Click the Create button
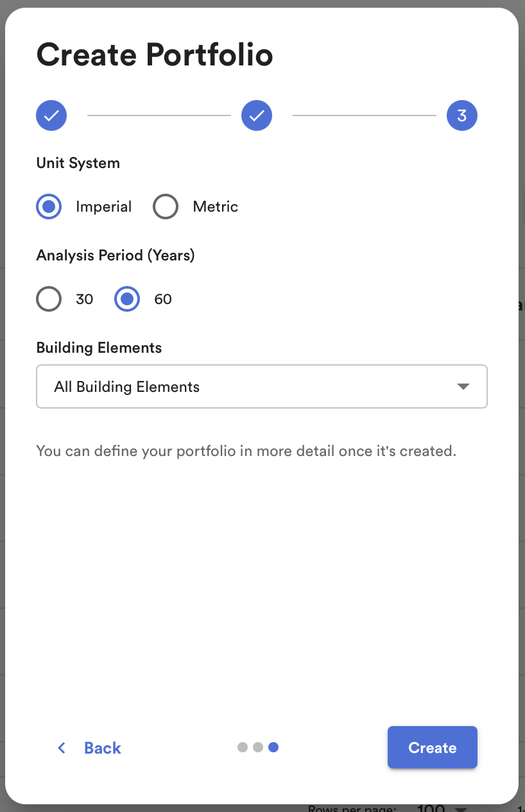Image resolution: width=525 pixels, height=812 pixels. click(x=433, y=747)
